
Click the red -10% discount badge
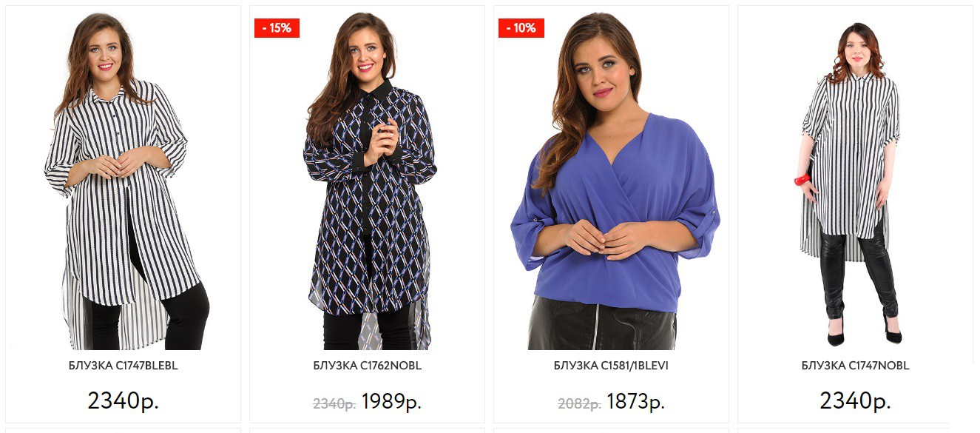click(x=521, y=28)
